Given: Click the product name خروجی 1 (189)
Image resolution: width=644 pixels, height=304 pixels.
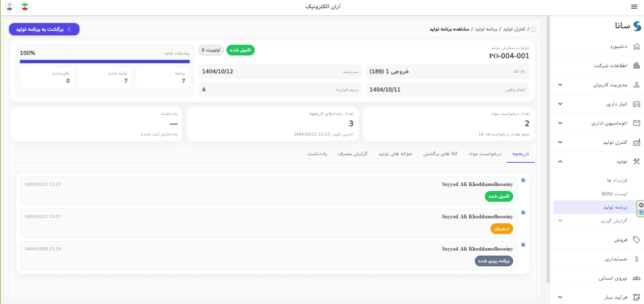Looking at the screenshot, I should tap(389, 72).
